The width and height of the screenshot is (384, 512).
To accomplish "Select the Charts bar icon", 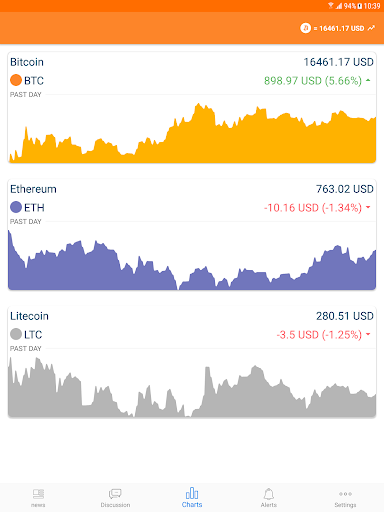I will pyautogui.click(x=192, y=493).
